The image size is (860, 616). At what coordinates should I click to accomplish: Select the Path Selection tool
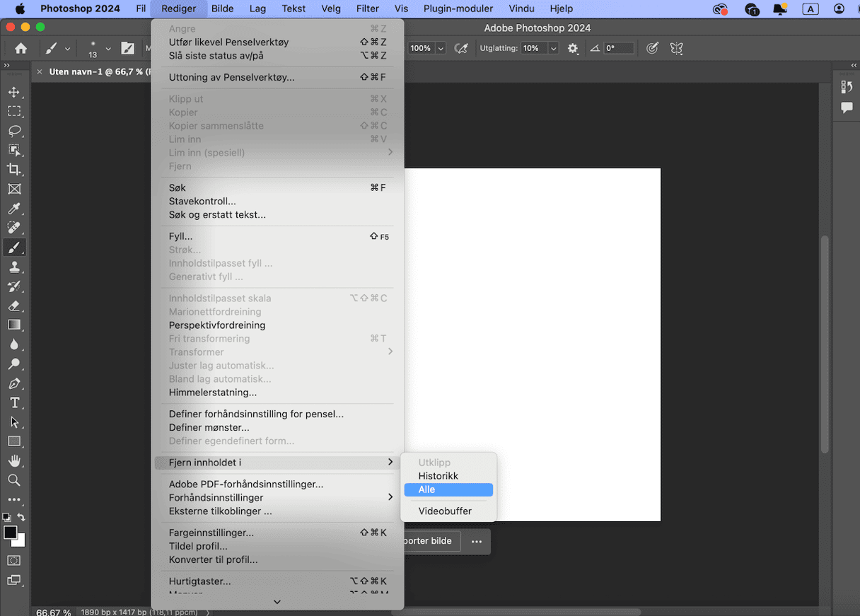tap(14, 422)
